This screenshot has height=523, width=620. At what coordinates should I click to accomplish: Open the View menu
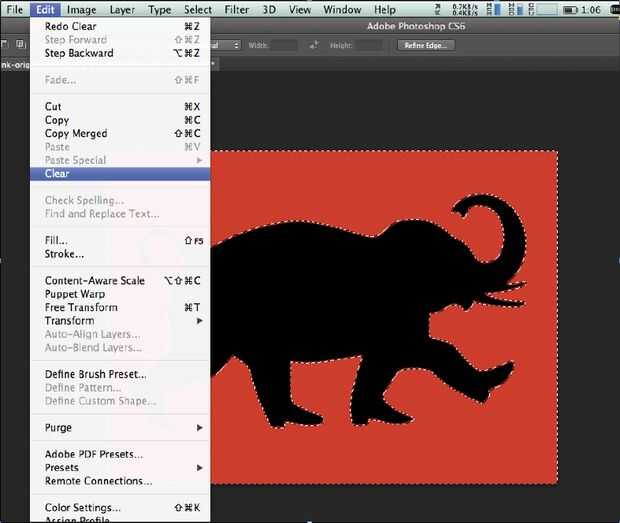tap(299, 9)
